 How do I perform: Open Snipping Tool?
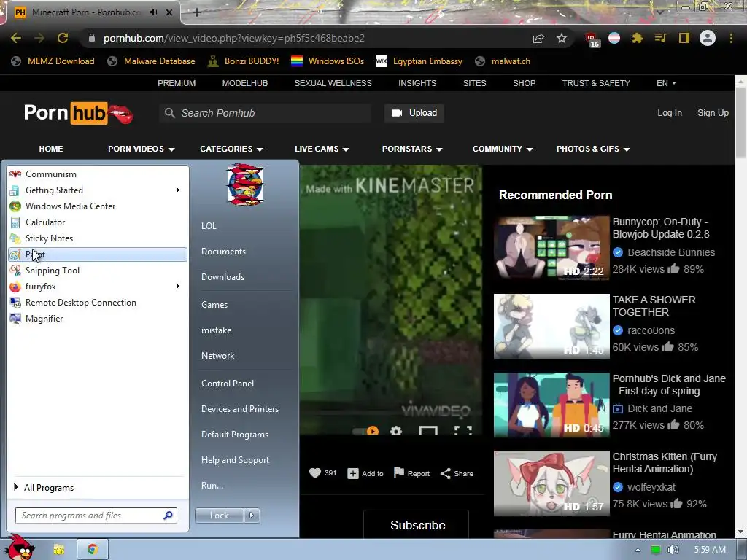point(98,271)
